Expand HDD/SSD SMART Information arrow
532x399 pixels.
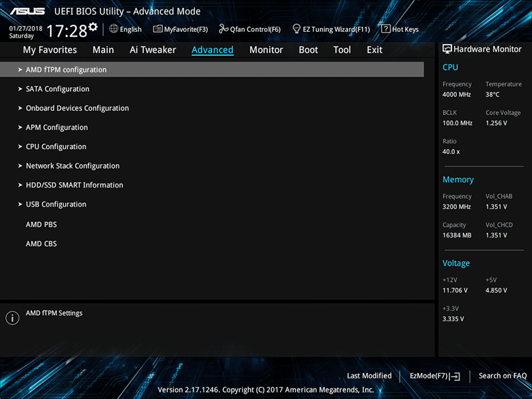click(x=20, y=186)
